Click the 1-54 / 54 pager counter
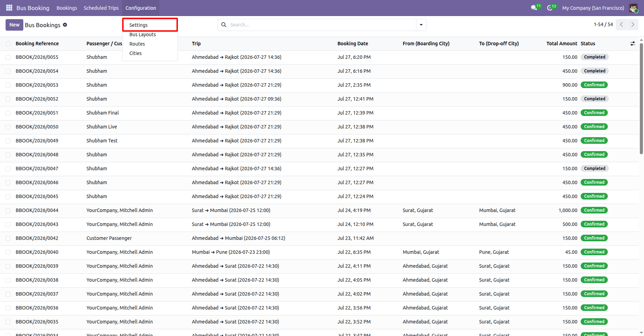This screenshot has height=336, width=644. coord(603,24)
